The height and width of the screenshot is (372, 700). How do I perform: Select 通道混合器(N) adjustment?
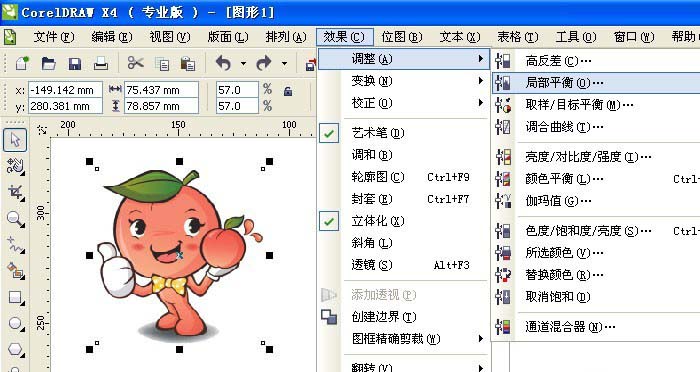point(596,327)
